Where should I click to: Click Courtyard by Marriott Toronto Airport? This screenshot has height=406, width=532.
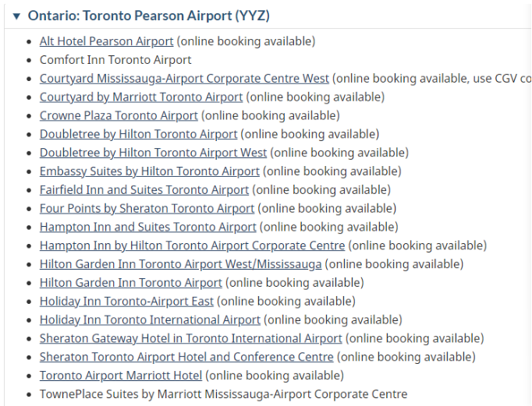tap(141, 97)
